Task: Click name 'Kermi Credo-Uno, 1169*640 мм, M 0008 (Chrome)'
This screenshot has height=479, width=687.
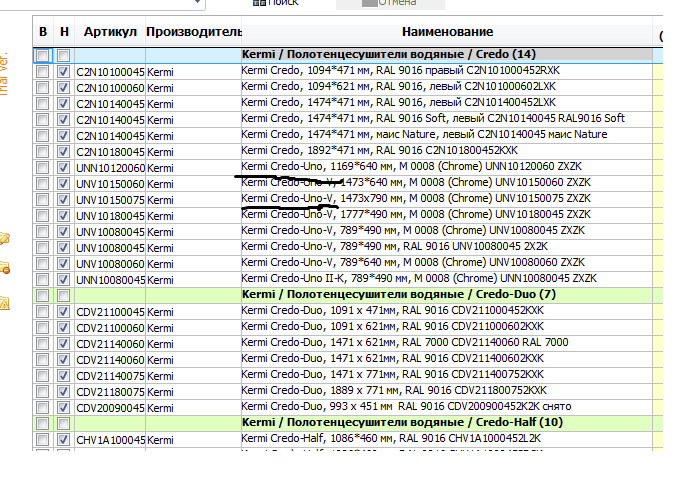Action: tap(411, 167)
